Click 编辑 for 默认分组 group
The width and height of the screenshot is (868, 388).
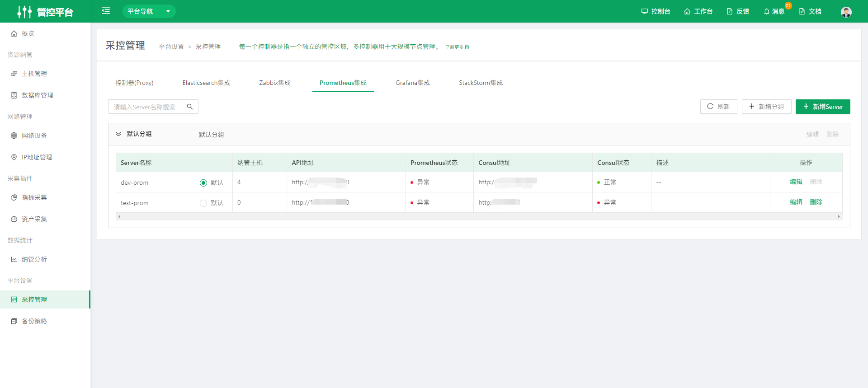(x=812, y=134)
